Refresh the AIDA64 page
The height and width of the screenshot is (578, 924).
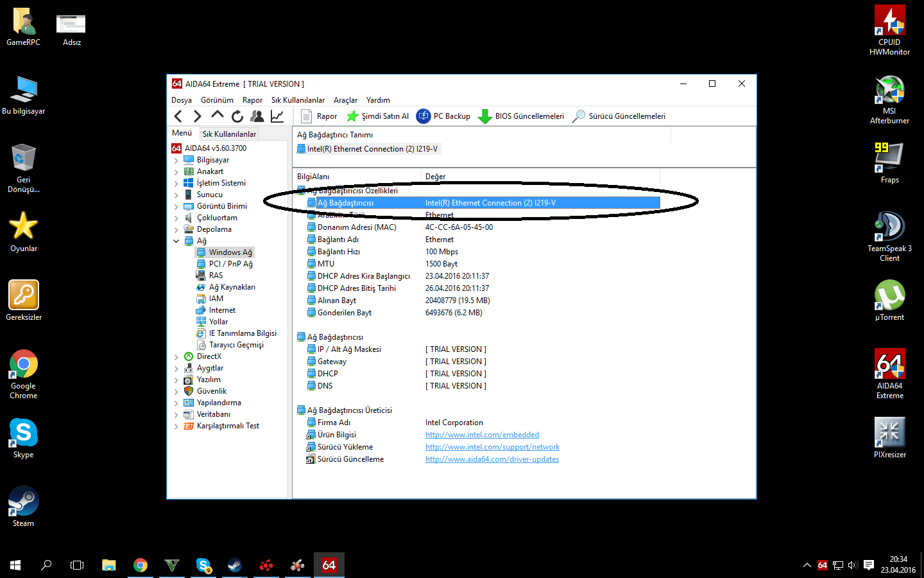point(237,116)
